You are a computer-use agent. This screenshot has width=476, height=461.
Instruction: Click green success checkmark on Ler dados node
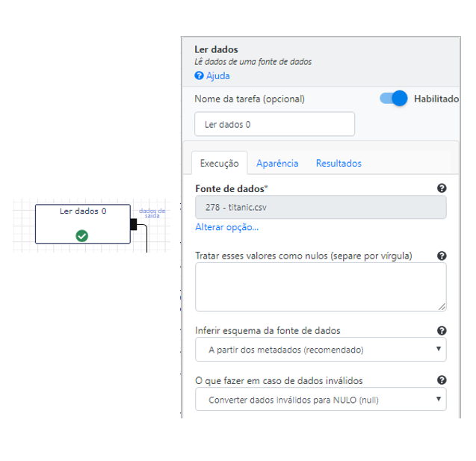click(82, 236)
